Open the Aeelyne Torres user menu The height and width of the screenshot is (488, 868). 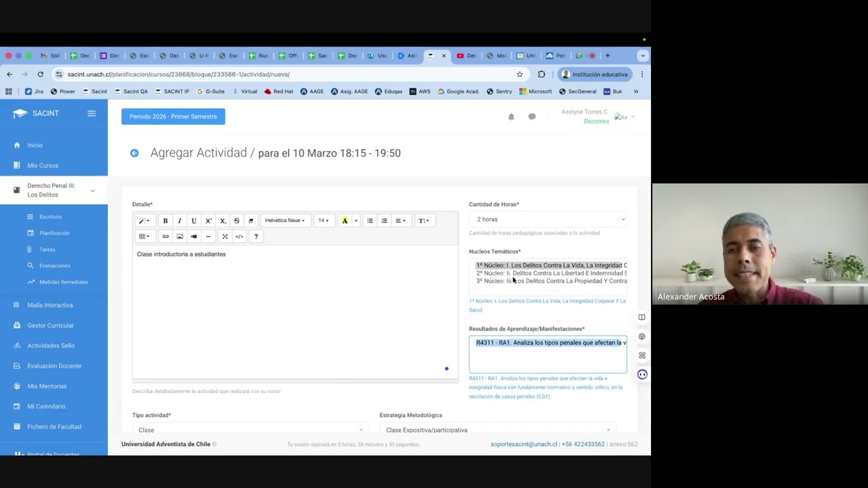pyautogui.click(x=598, y=117)
